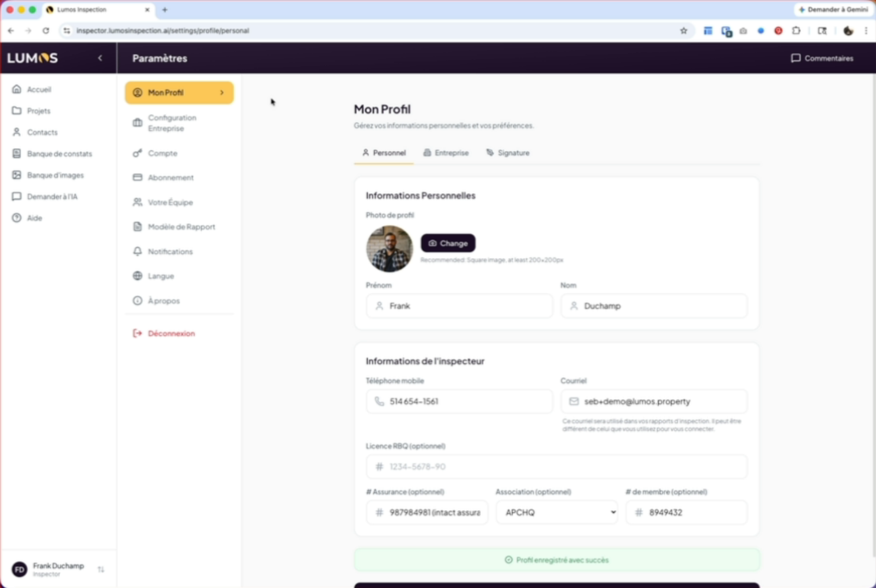Click the browser address bar URL
The height and width of the screenshot is (588, 876).
point(162,30)
